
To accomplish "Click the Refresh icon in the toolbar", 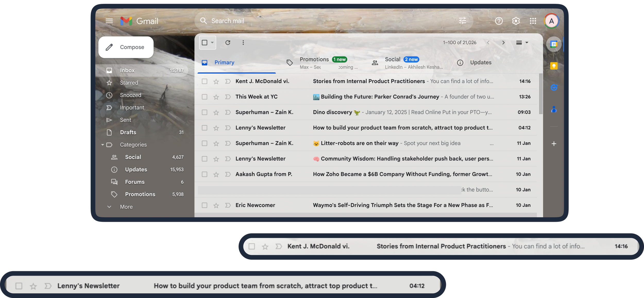I will tap(227, 42).
